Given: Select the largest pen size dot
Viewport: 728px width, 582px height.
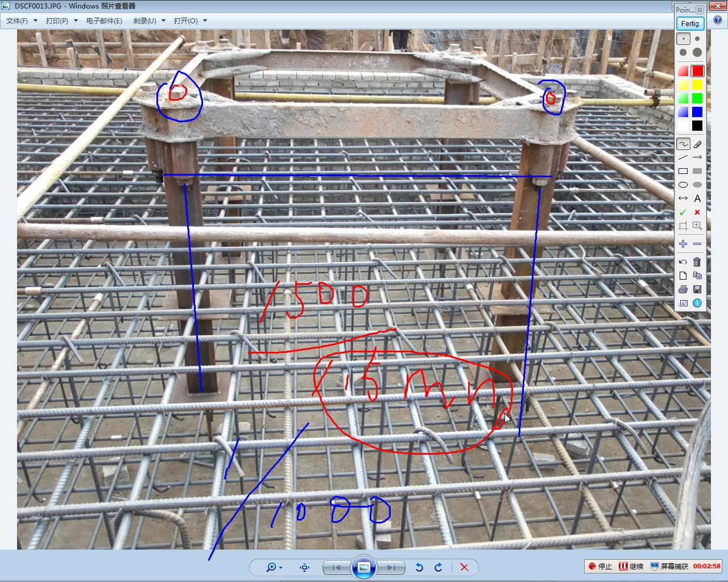Looking at the screenshot, I should pos(697,52).
